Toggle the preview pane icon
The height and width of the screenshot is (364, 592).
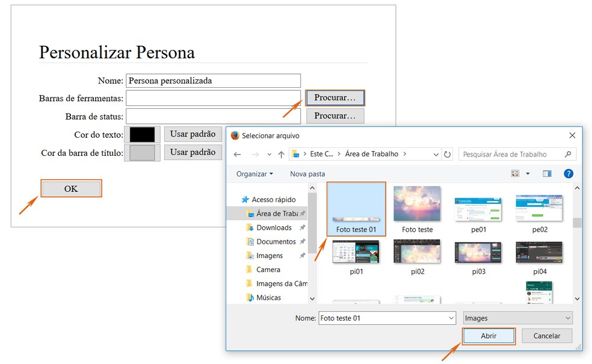pos(547,174)
